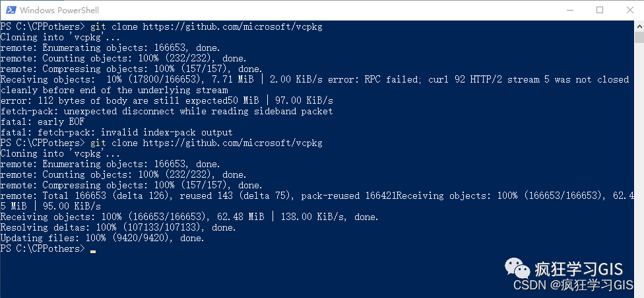The height and width of the screenshot is (298, 644).
Task: Click the vertical scrollbar thumb
Action: [x=639, y=37]
